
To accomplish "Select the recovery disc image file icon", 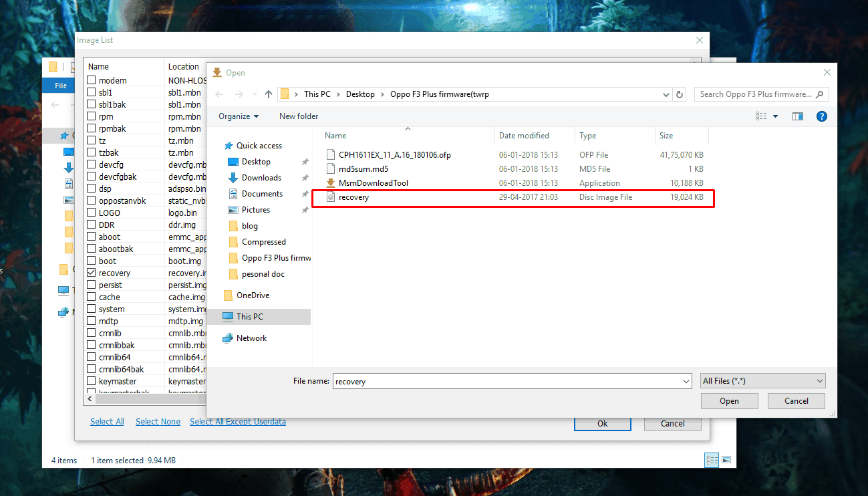I will pyautogui.click(x=330, y=197).
